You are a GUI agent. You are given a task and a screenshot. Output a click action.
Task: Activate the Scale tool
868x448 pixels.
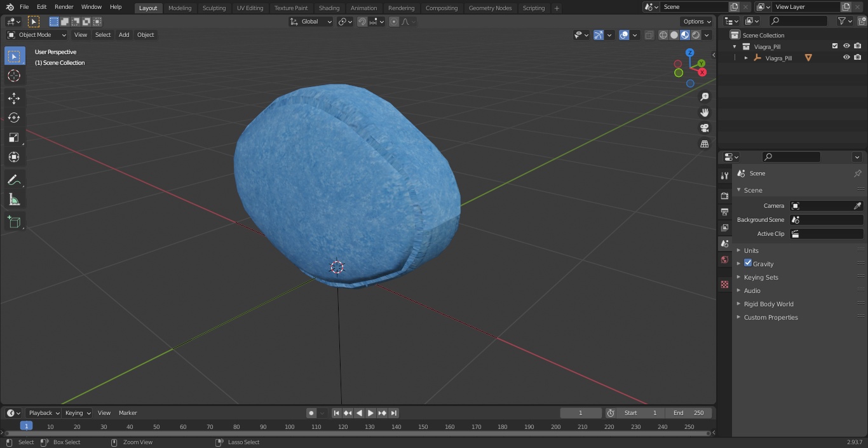click(14, 137)
